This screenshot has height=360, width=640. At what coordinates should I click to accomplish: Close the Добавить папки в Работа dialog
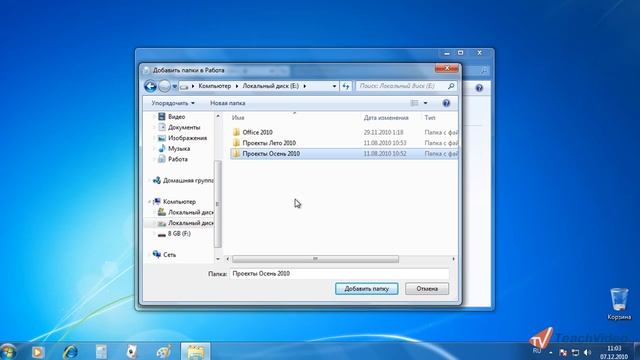click(x=447, y=68)
